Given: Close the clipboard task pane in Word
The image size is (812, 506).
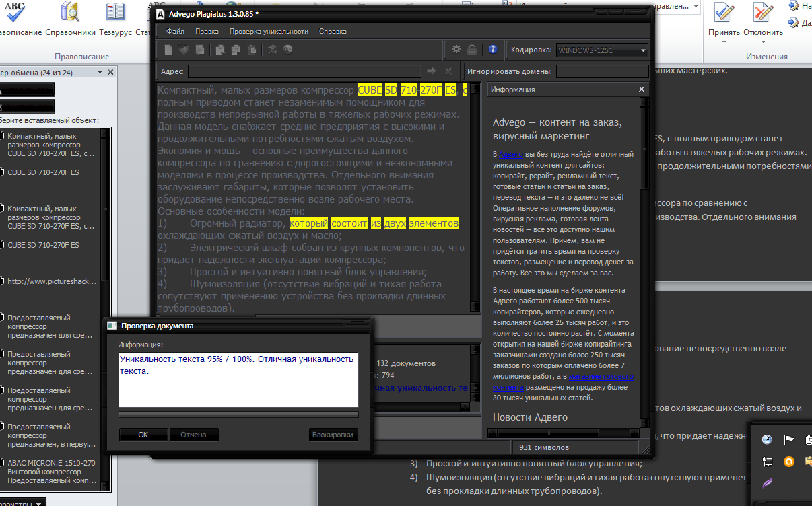Looking at the screenshot, I should click(x=111, y=72).
